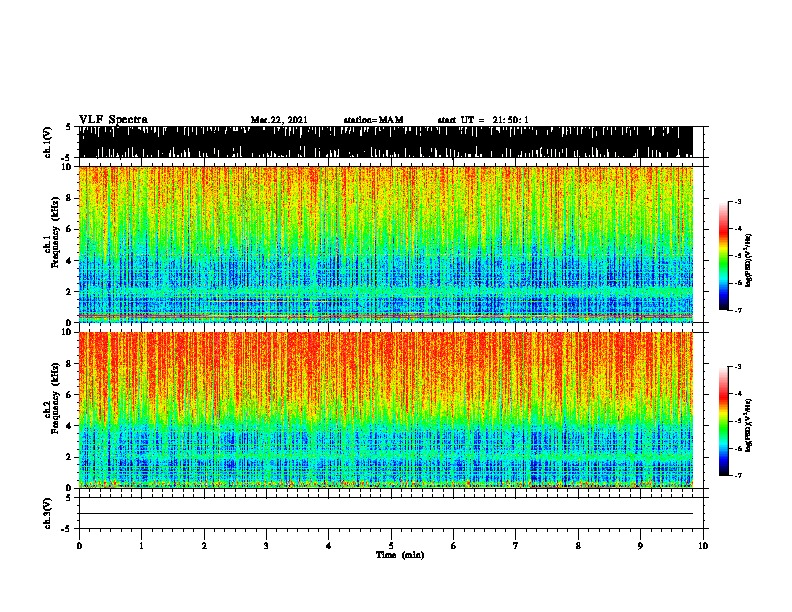The height and width of the screenshot is (612, 792).
Task: Click the ch.1(V) waveform panel
Action: pos(385,142)
